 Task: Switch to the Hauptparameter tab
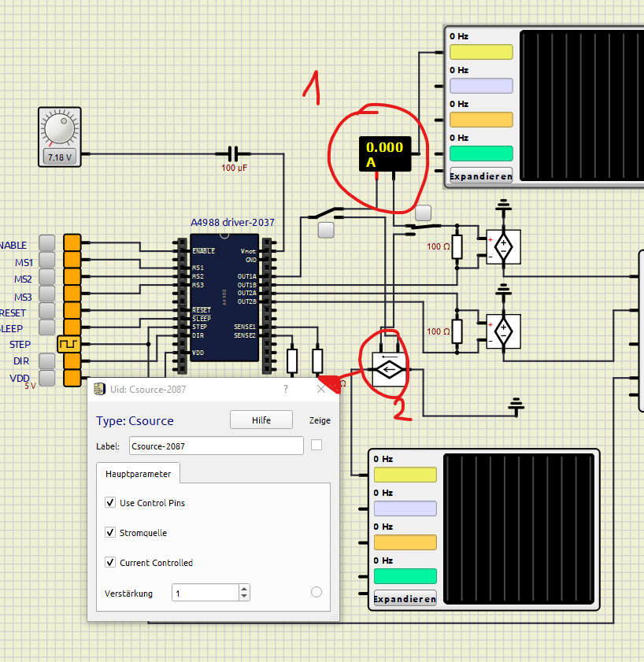click(x=139, y=473)
